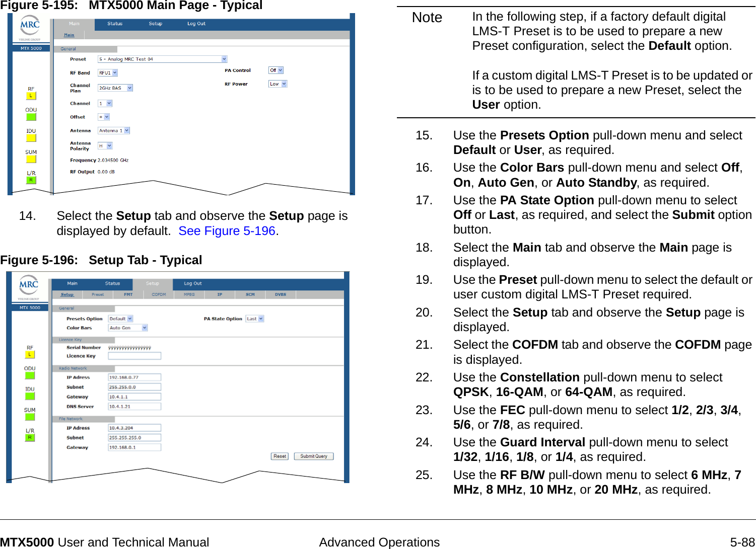Expand the Color Bars dropdown showing Auto Gen

[128, 328]
